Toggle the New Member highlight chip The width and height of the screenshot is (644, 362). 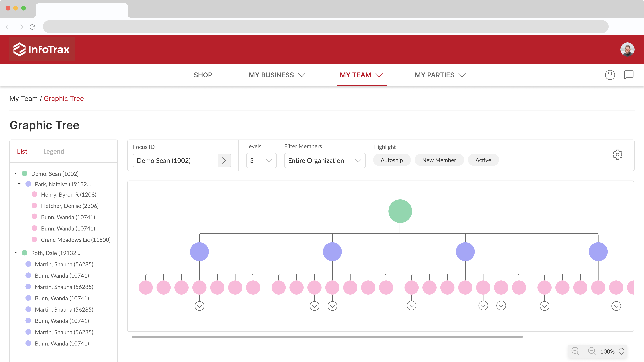[439, 160]
